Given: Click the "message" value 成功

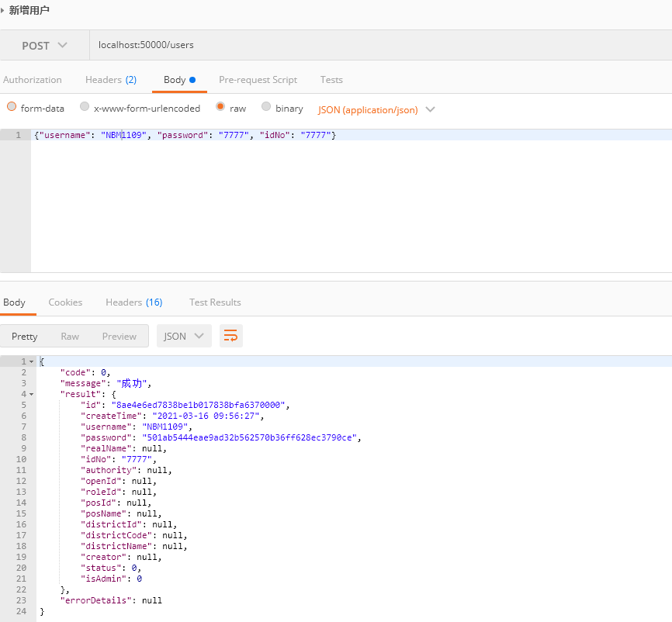Looking at the screenshot, I should pos(131,383).
